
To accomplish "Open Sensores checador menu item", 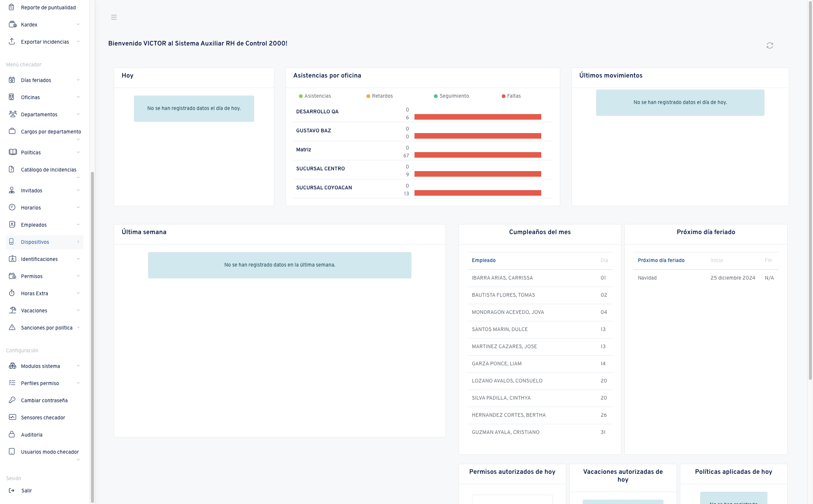I will point(45,418).
